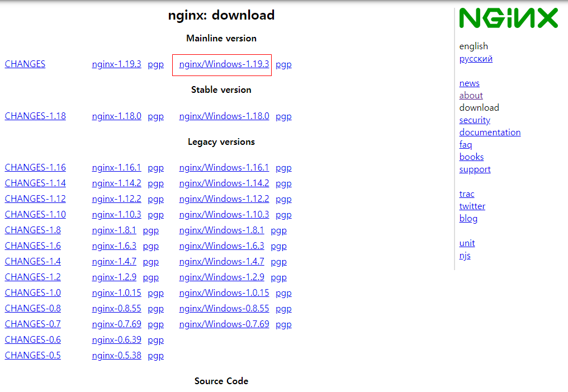Open the njs project link

[465, 256]
